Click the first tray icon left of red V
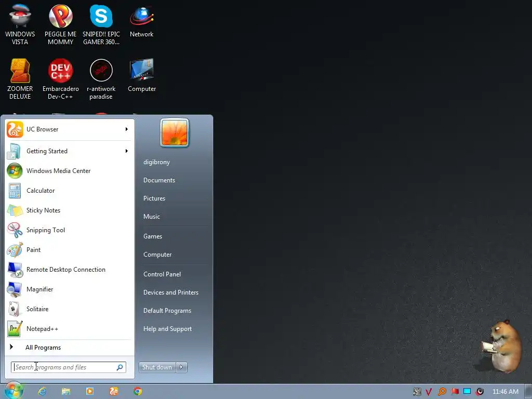Image resolution: width=532 pixels, height=399 pixels. (417, 392)
